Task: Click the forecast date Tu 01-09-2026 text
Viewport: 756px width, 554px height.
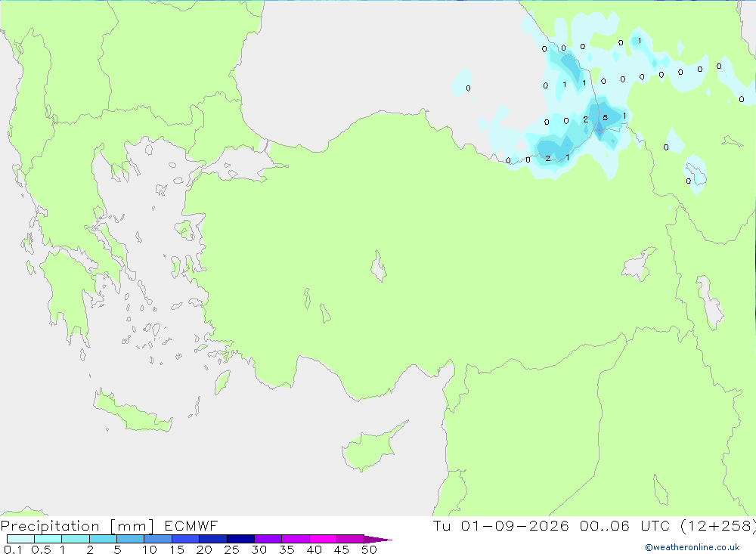Action: coord(501,525)
